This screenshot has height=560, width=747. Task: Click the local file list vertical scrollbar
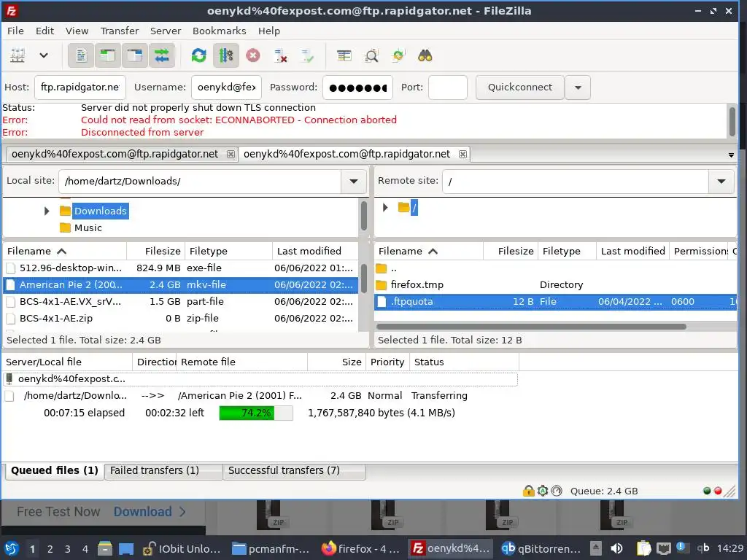(x=363, y=277)
